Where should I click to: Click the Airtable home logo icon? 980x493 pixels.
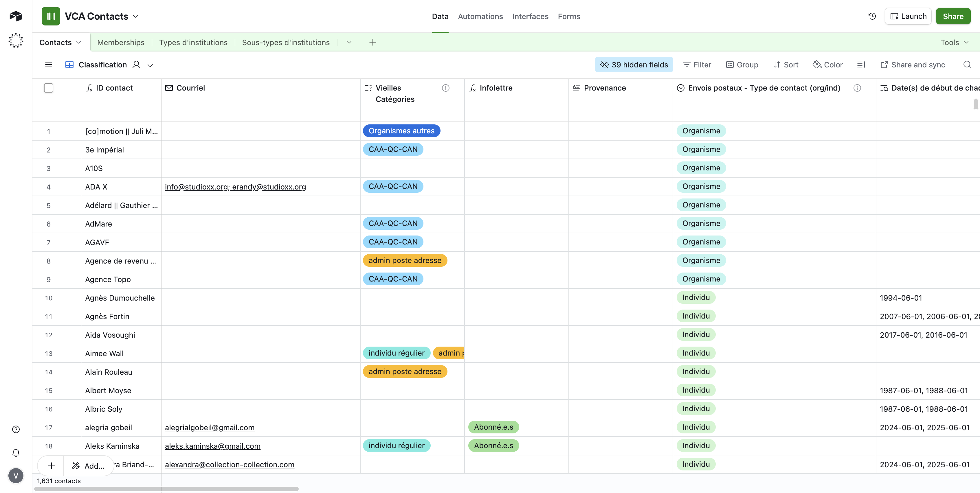pyautogui.click(x=16, y=16)
